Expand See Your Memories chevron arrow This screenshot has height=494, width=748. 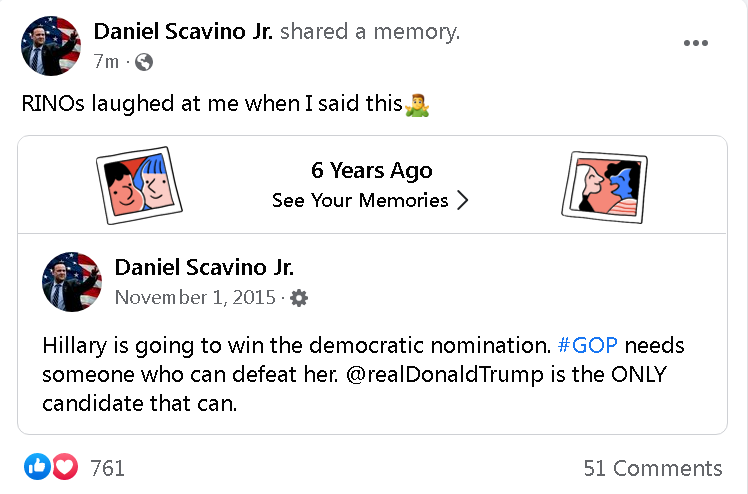[462, 200]
